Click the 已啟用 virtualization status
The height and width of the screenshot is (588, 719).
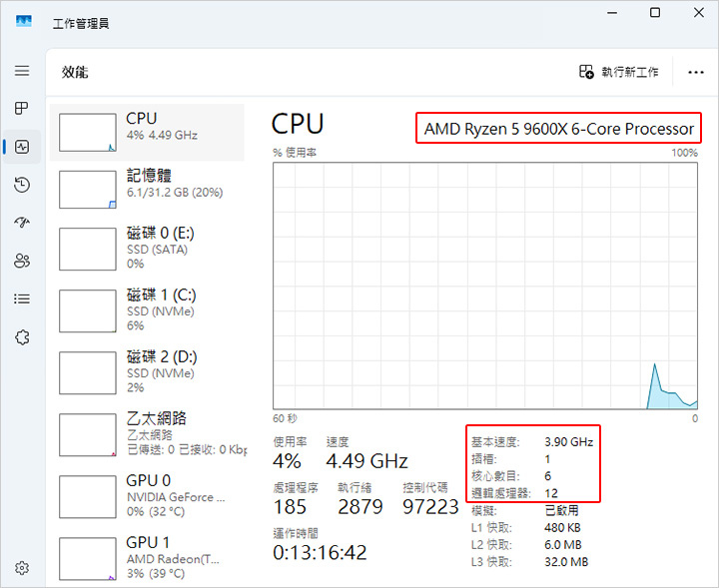tap(561, 510)
